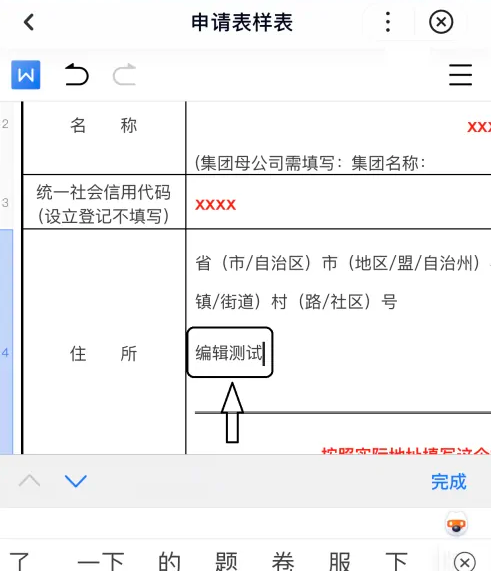The image size is (491, 571).
Task: Move to next cell with down chevron
Action: (76, 481)
